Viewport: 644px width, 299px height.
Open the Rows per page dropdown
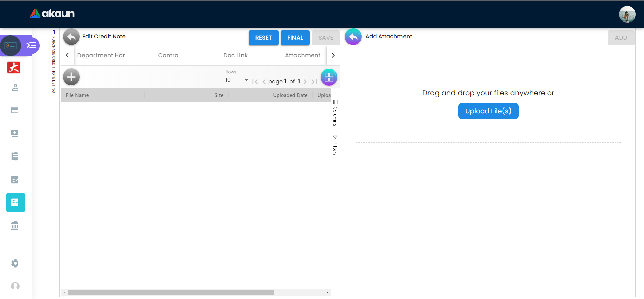(237, 80)
